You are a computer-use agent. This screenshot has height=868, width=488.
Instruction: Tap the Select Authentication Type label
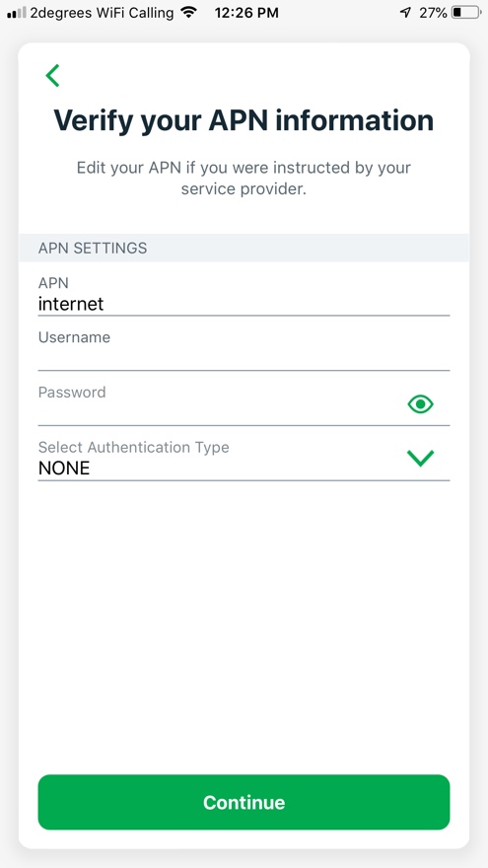coord(133,447)
